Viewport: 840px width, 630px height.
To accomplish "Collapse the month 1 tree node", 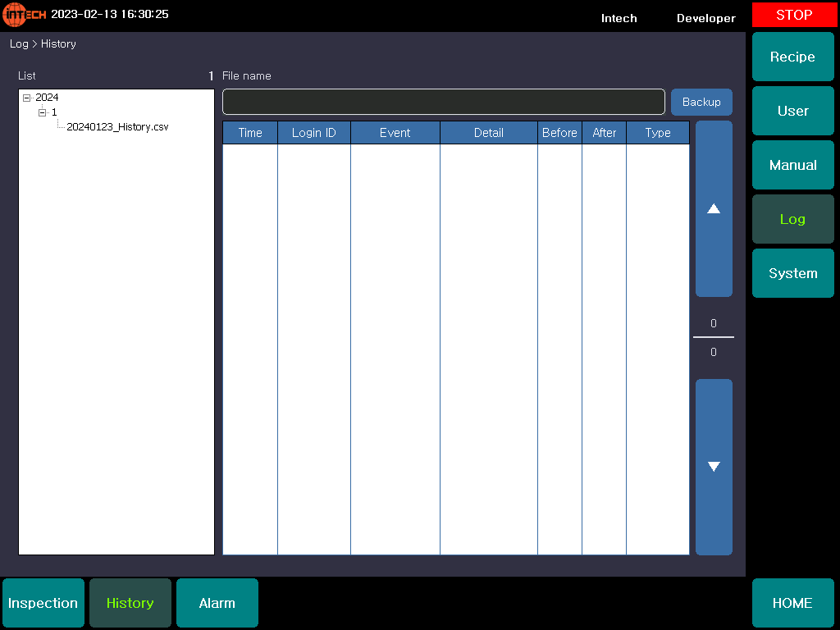I will tap(42, 112).
